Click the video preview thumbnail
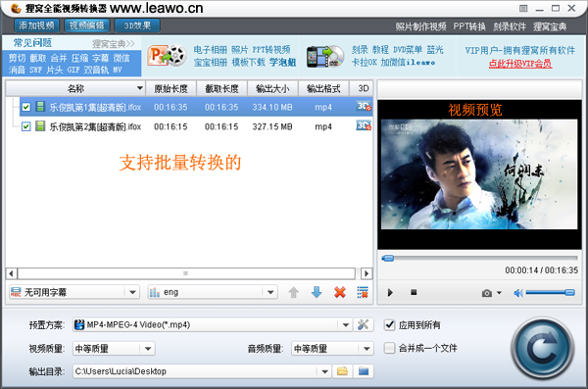Image resolution: width=588 pixels, height=389 pixels. point(479,174)
